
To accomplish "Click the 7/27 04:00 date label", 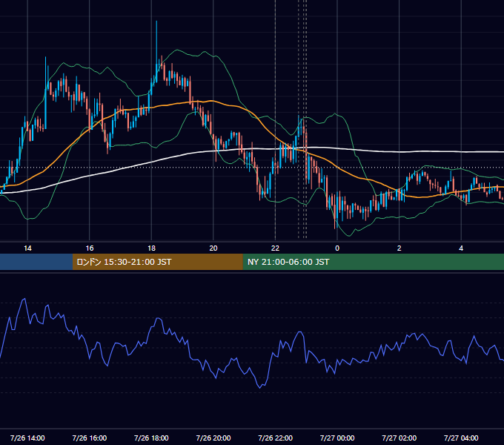I will tap(461, 438).
